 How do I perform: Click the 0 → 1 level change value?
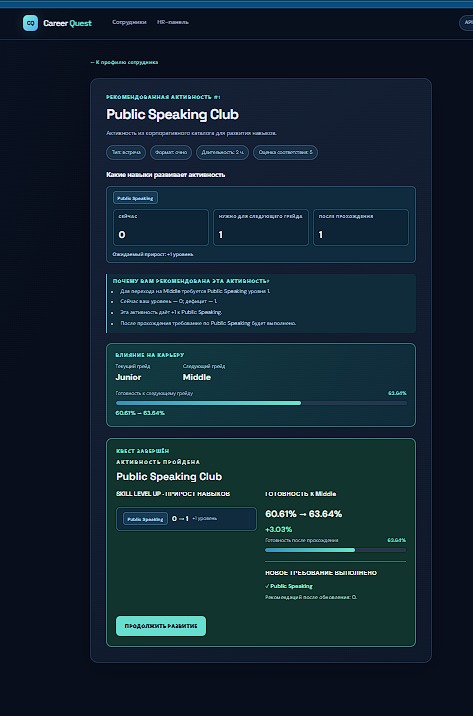(180, 519)
